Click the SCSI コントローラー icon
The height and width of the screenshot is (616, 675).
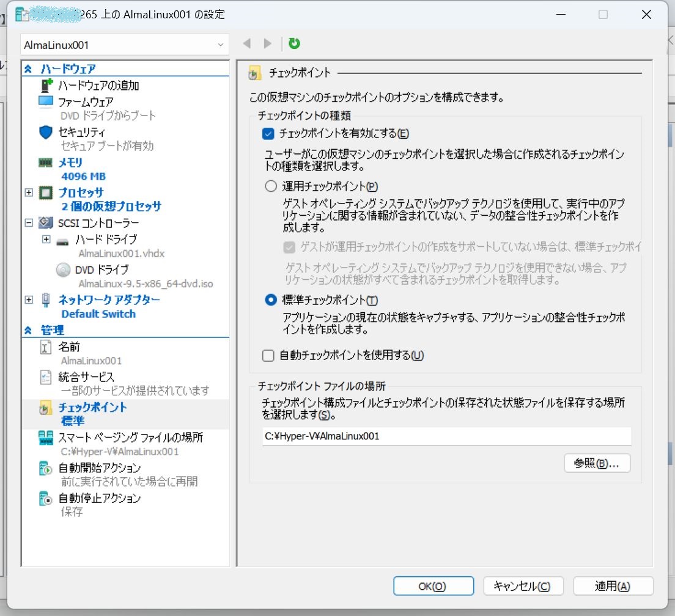tap(45, 223)
